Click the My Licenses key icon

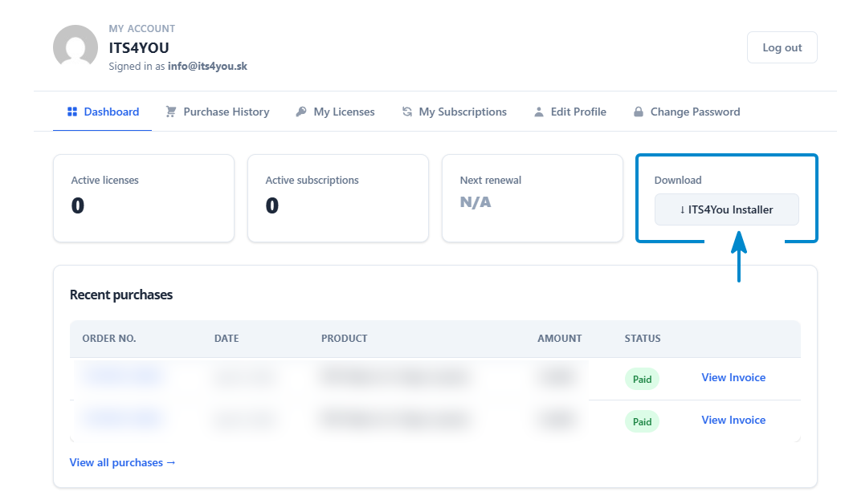(301, 112)
